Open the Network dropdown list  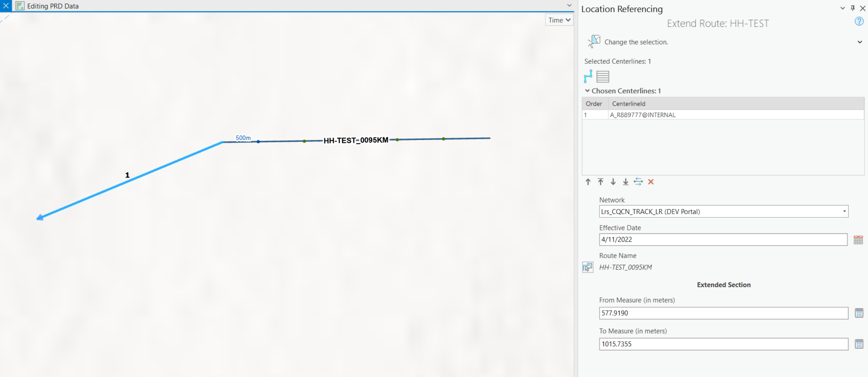pos(844,212)
